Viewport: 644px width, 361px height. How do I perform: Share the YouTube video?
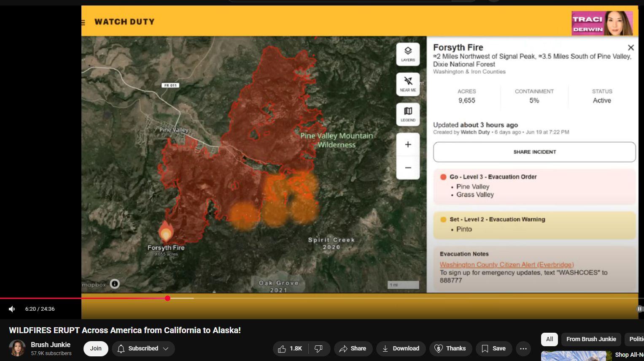click(x=353, y=349)
